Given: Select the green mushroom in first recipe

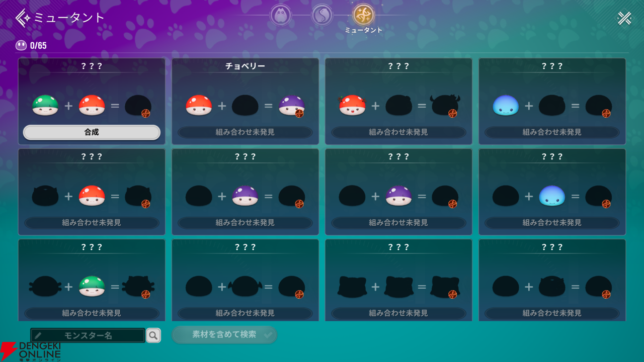Looking at the screenshot, I should [45, 106].
